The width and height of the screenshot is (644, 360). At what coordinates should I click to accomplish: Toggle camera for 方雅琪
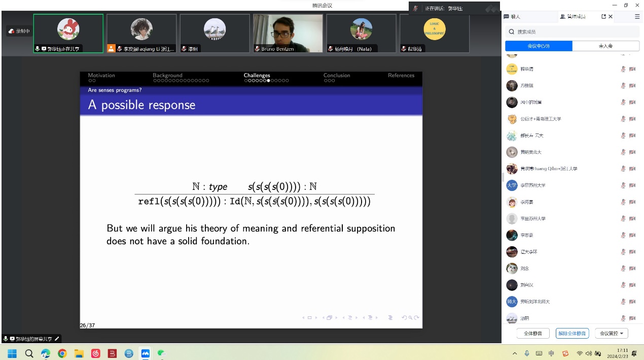click(x=632, y=86)
